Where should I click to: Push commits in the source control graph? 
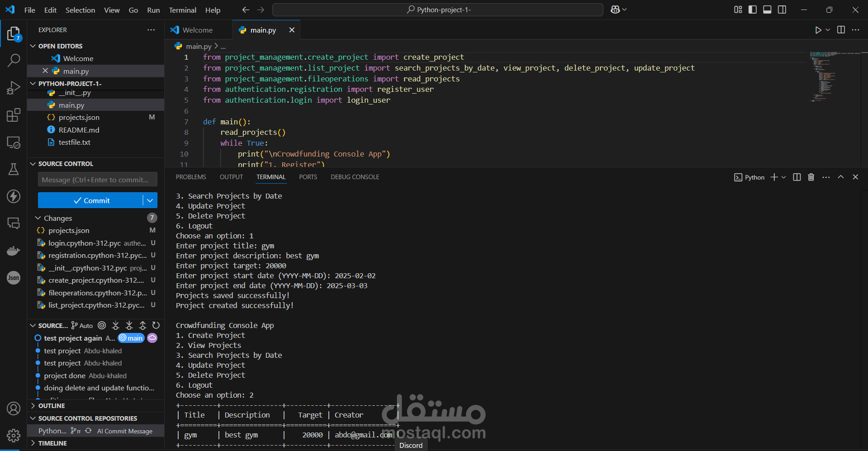pyautogui.click(x=142, y=325)
